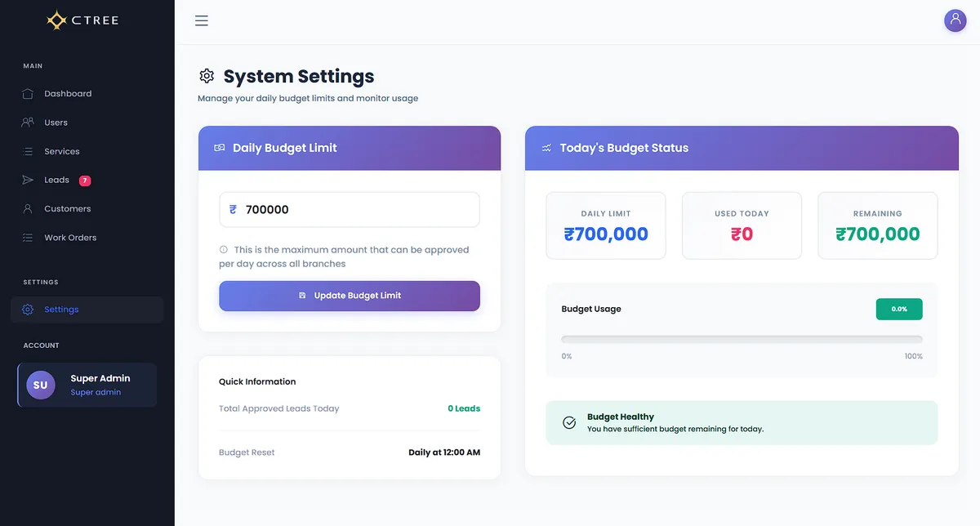Viewport: 980px width, 526px height.
Task: Focus the daily budget amount field
Action: coord(350,209)
